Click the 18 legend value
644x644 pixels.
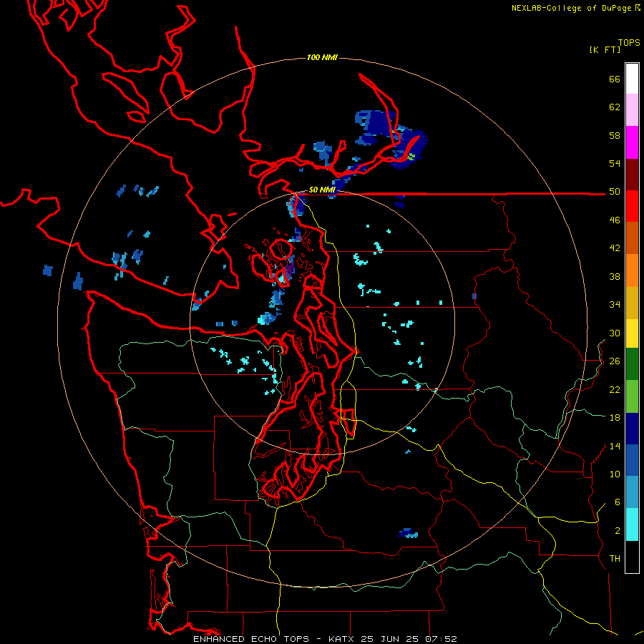615,418
